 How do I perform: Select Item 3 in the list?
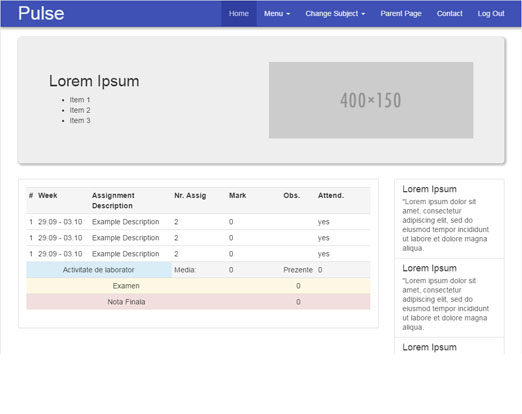pos(80,120)
